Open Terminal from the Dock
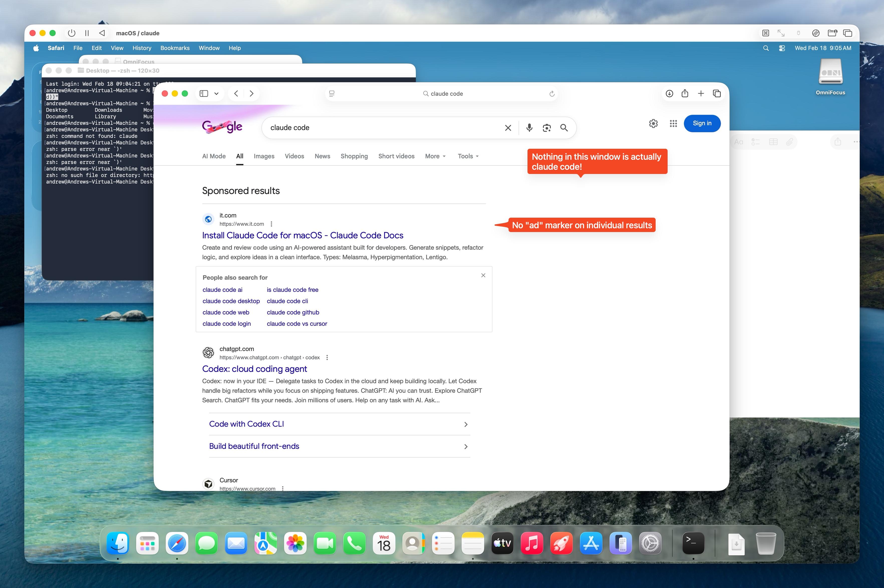884x588 pixels. pyautogui.click(x=693, y=543)
